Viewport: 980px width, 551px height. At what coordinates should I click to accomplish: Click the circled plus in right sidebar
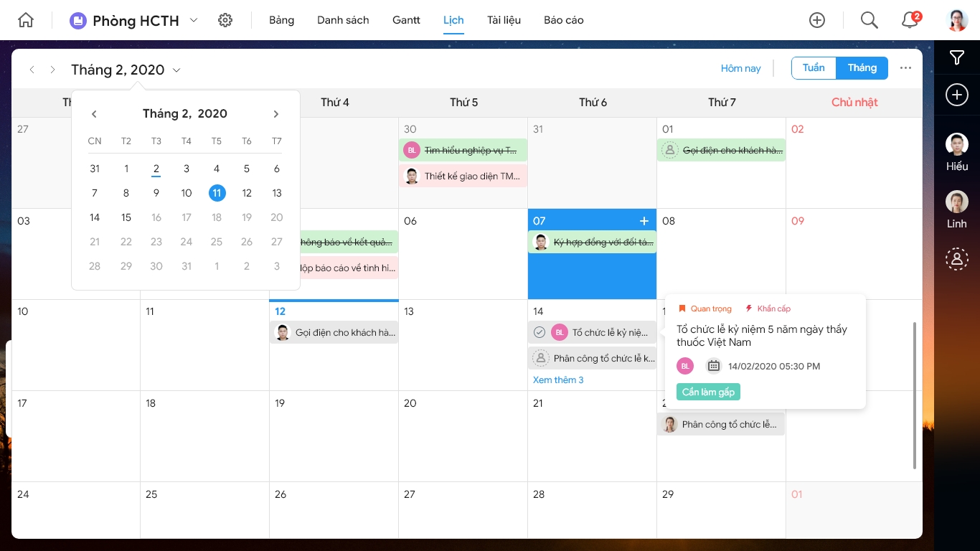[957, 95]
